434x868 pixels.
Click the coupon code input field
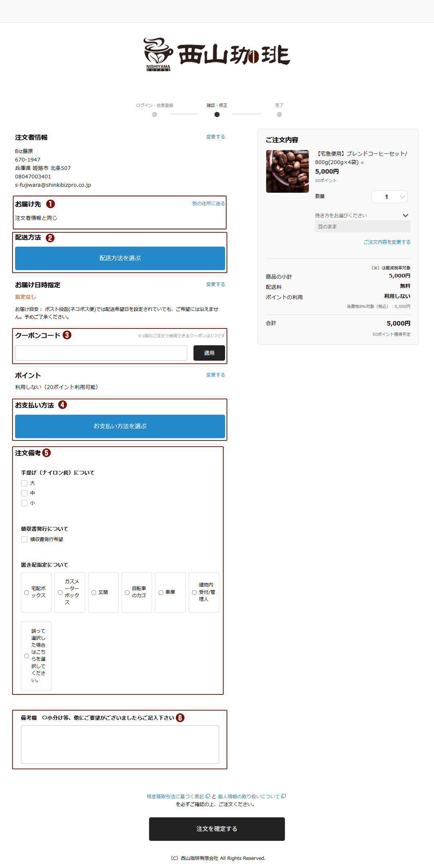101,353
